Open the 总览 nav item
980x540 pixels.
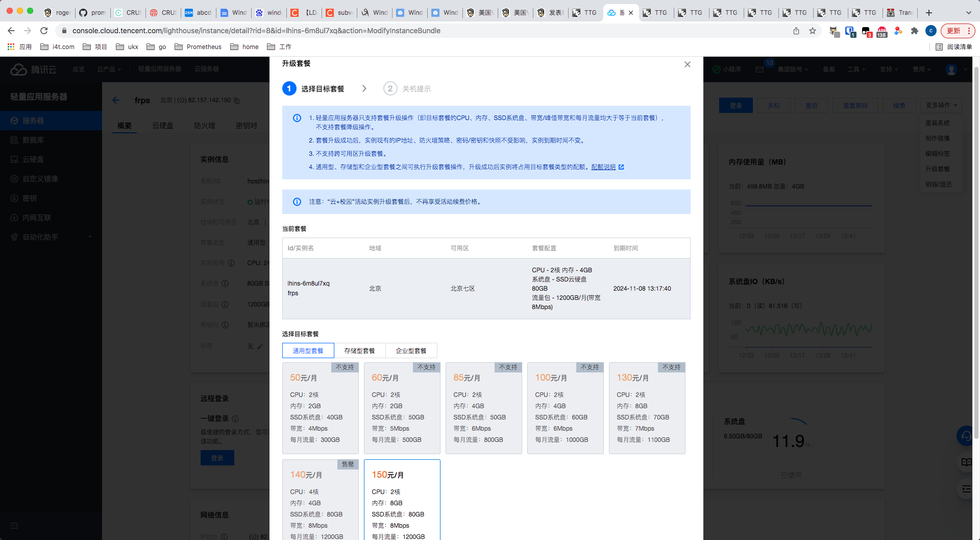[x=79, y=69]
